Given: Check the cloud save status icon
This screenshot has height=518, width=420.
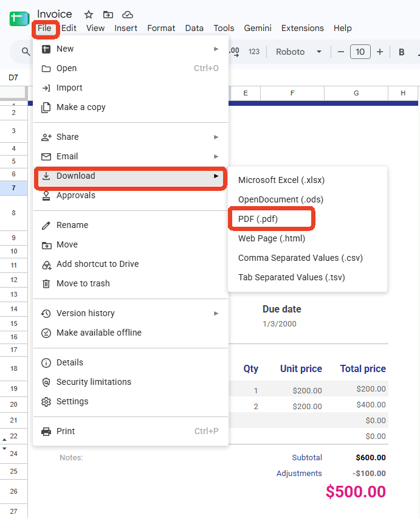Looking at the screenshot, I should 128,15.
